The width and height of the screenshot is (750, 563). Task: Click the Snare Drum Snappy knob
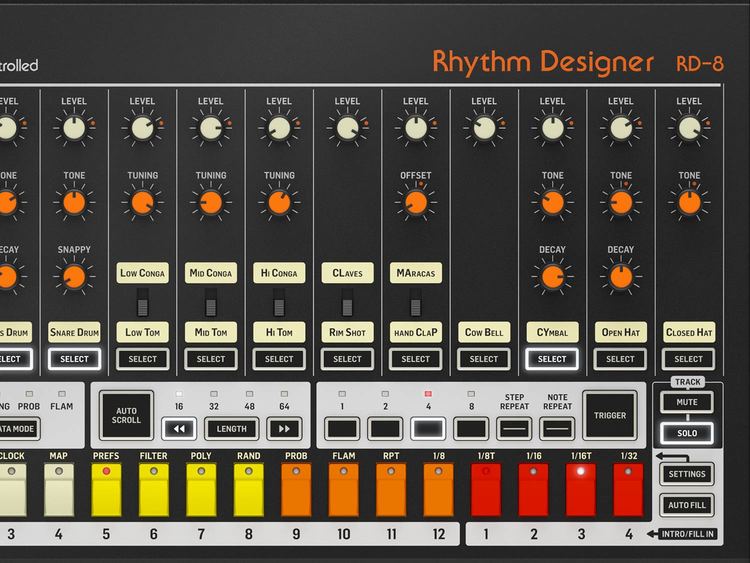click(74, 278)
